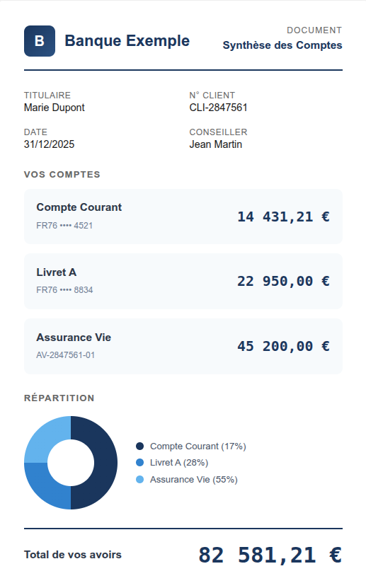Open the Assurance Vie account card
366x588 pixels.
183,346
